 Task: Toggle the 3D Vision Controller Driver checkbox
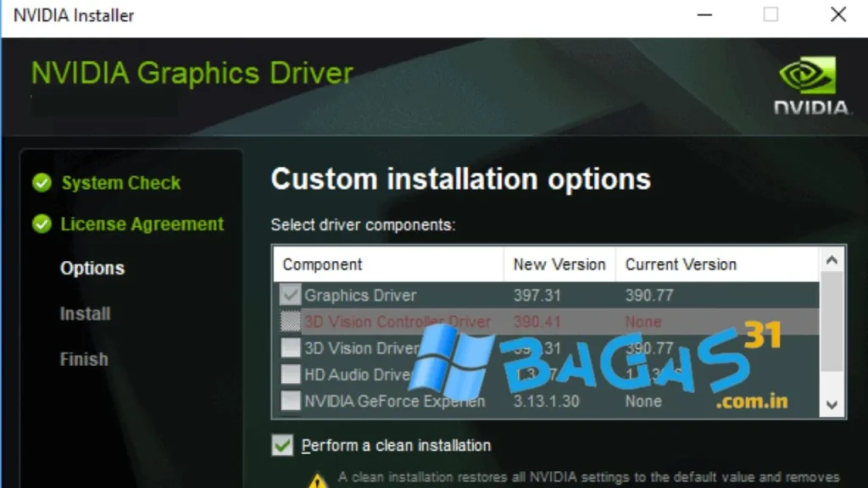pos(290,321)
